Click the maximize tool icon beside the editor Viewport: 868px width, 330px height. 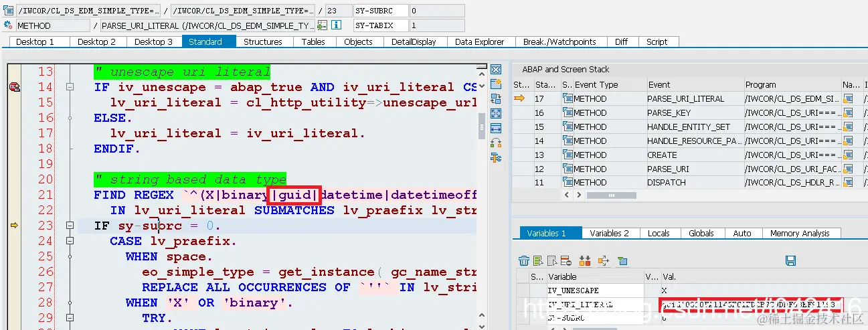click(496, 114)
